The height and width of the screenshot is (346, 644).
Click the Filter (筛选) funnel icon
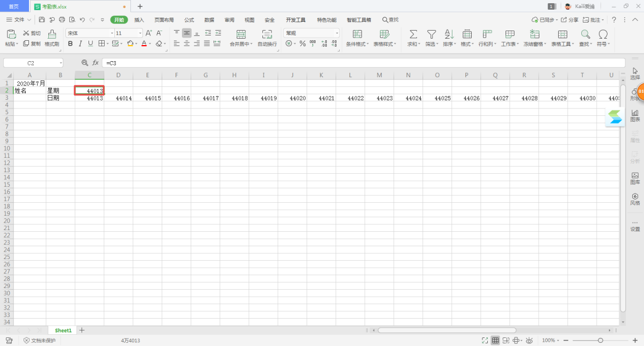431,34
